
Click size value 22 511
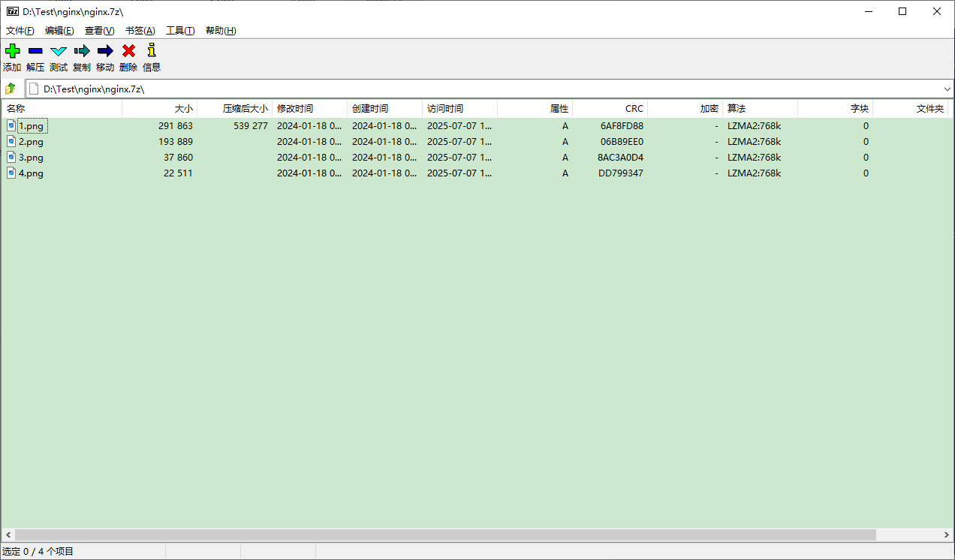point(178,173)
